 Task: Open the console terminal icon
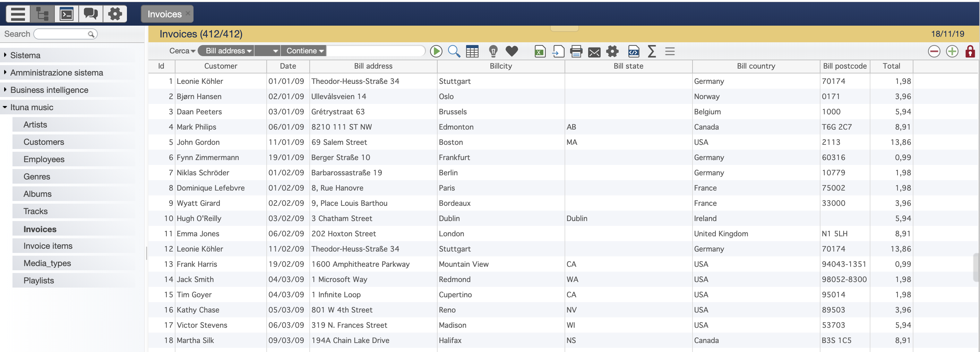click(x=67, y=14)
